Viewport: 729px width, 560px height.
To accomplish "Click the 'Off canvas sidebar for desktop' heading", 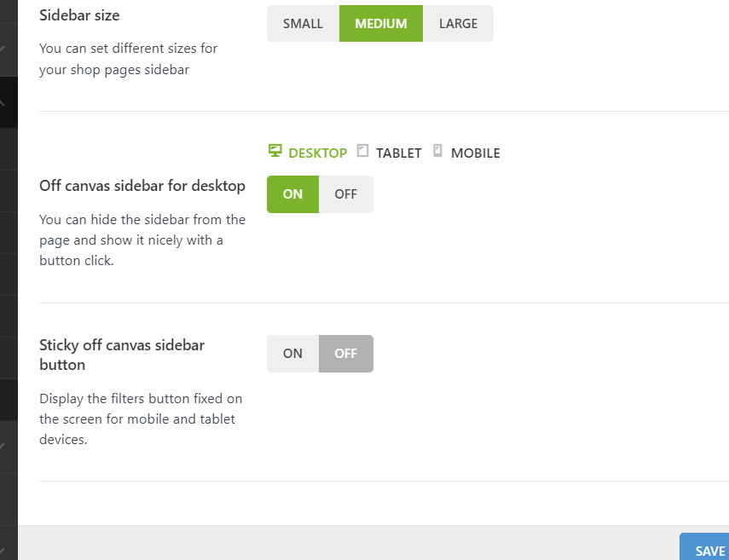I will click(142, 186).
